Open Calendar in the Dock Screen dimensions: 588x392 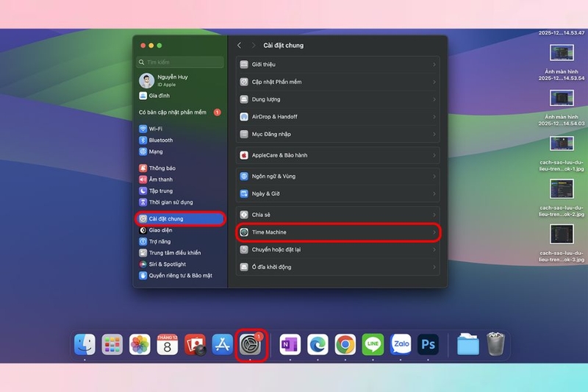point(168,344)
